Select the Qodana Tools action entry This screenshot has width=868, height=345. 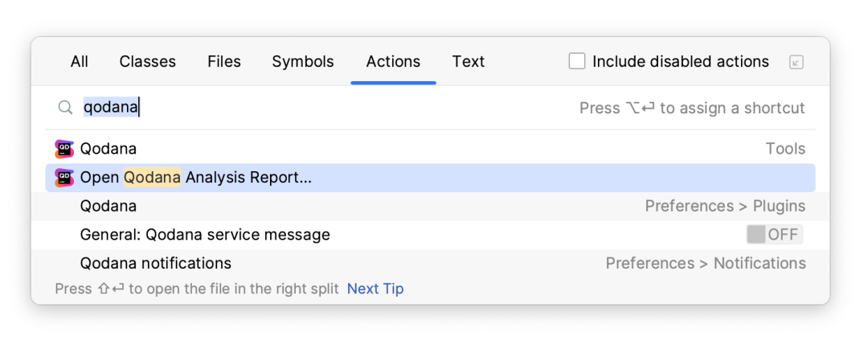pos(430,149)
